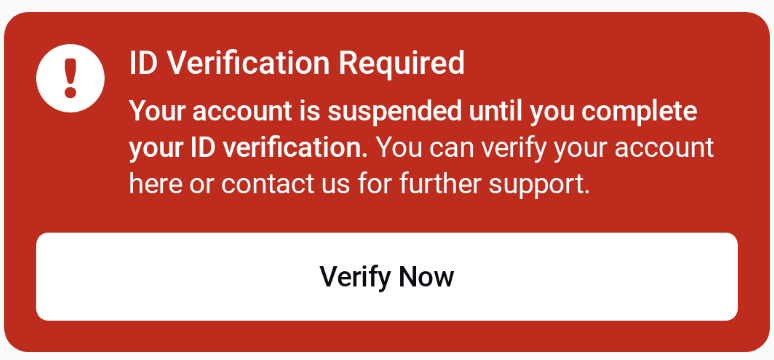Start ID verification via Verify Now
The height and width of the screenshot is (360, 774).
coord(387,277)
